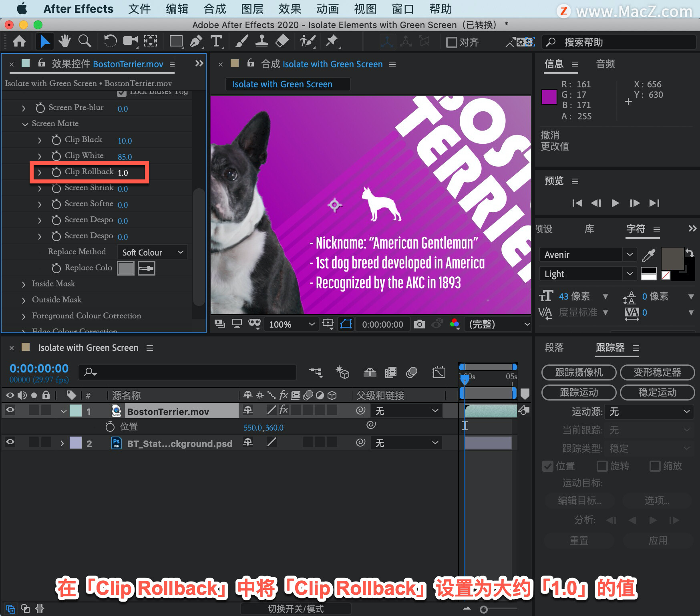Enable the 旋转 checkbox in tracker
Image resolution: width=700 pixels, height=616 pixels.
[602, 466]
